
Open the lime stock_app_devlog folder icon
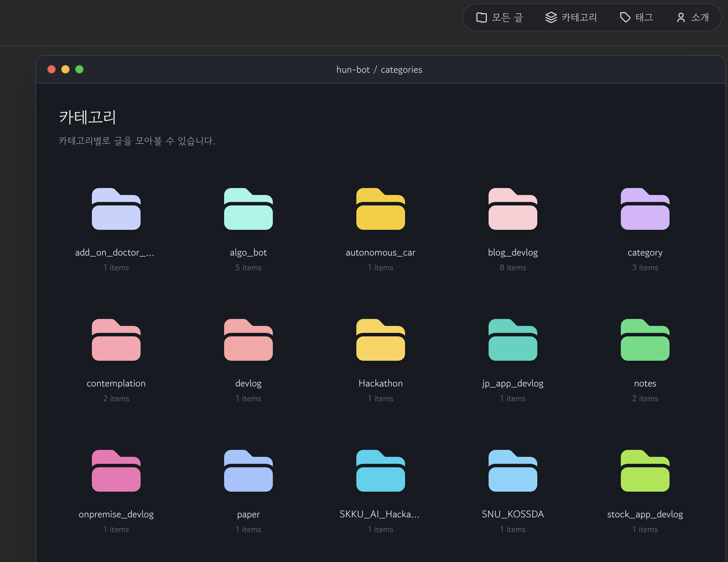point(645,471)
